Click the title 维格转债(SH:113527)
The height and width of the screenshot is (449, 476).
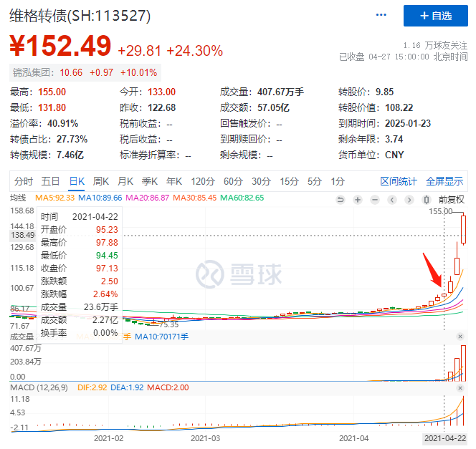[x=80, y=16]
